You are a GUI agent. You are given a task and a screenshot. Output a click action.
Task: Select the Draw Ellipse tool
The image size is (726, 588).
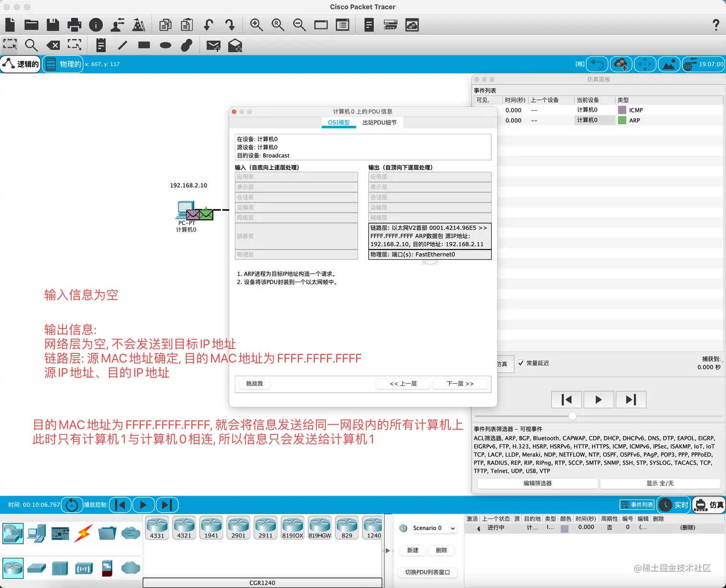pos(166,45)
